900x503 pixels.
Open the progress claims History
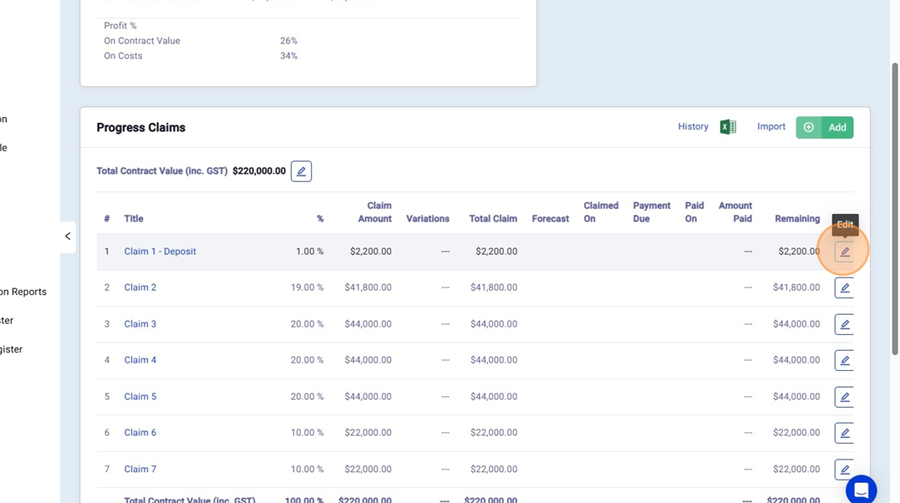pyautogui.click(x=692, y=127)
